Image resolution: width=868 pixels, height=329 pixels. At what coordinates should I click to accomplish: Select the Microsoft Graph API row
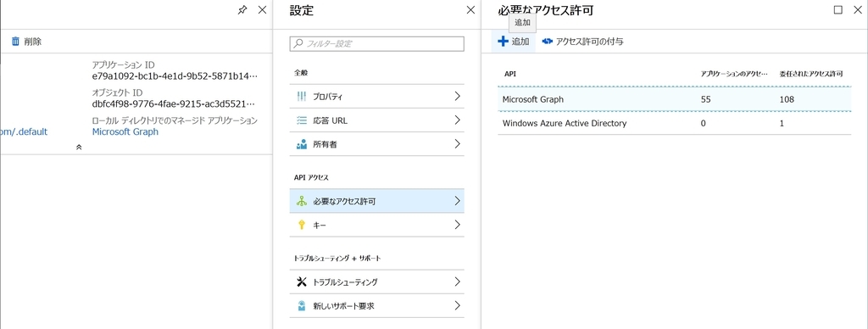pos(674,100)
